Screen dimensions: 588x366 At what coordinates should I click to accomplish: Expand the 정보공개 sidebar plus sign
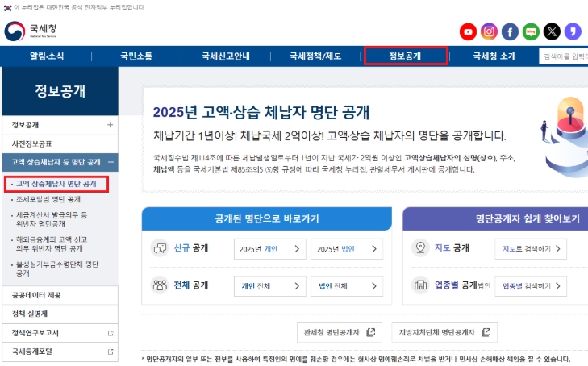point(110,125)
